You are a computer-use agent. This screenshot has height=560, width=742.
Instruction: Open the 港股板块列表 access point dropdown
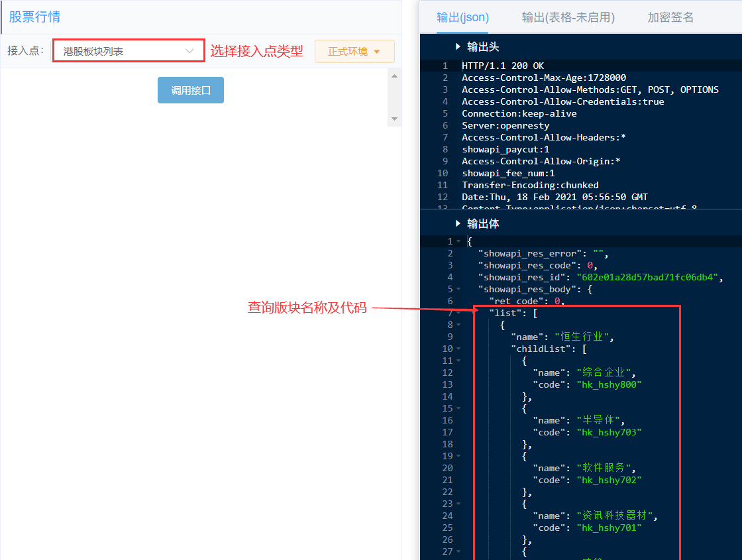pos(129,50)
